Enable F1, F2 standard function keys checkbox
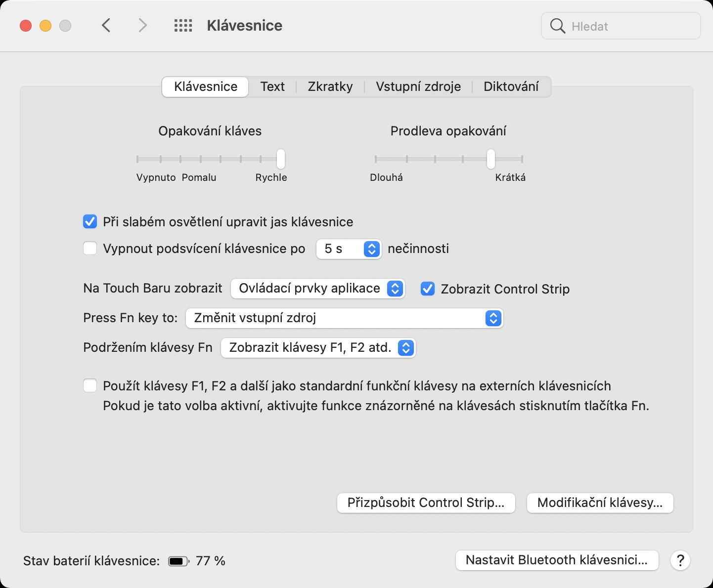713x588 pixels. pos(90,386)
